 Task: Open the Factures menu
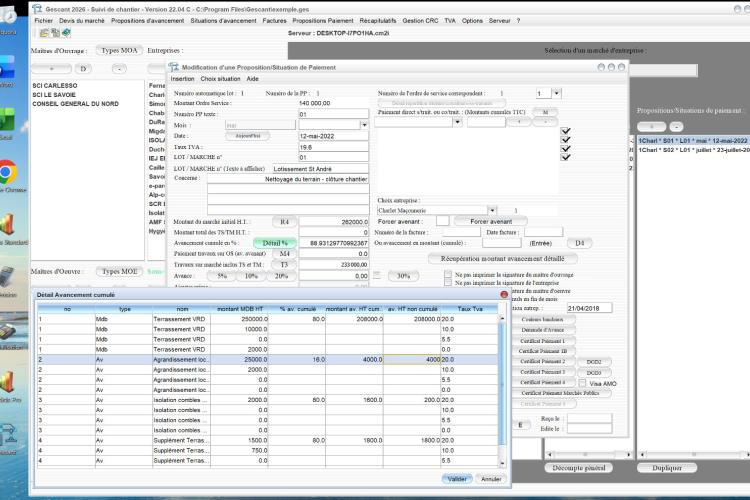275,21
